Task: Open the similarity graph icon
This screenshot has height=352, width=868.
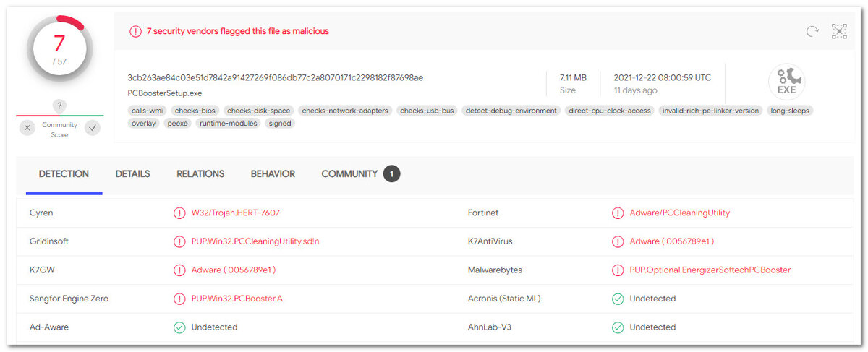Action: click(x=839, y=31)
